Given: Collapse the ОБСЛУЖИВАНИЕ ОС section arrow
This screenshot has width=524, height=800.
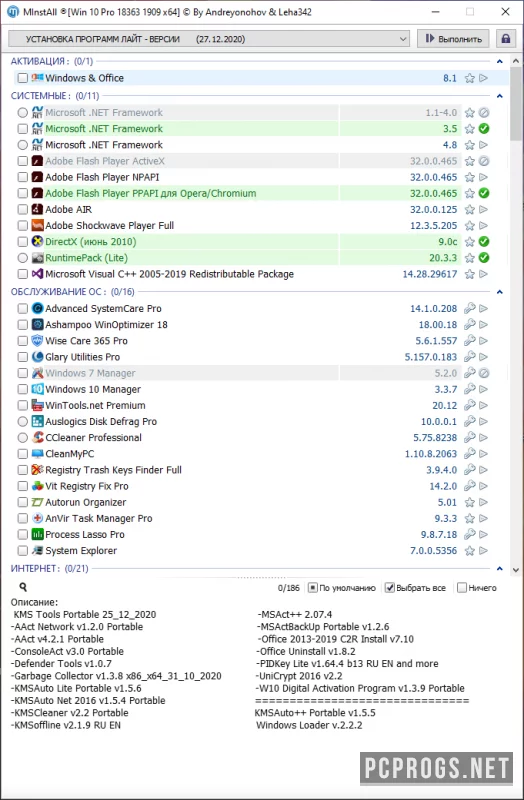Looking at the screenshot, I should pos(500,292).
